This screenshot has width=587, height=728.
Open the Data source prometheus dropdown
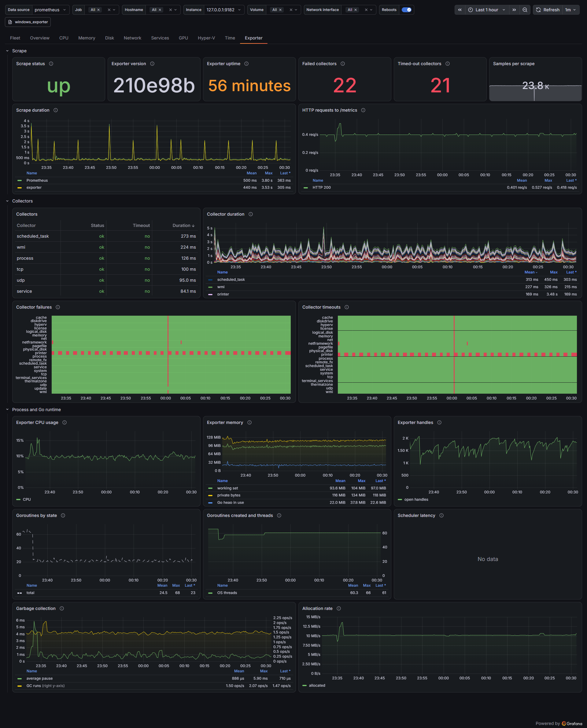(51, 10)
